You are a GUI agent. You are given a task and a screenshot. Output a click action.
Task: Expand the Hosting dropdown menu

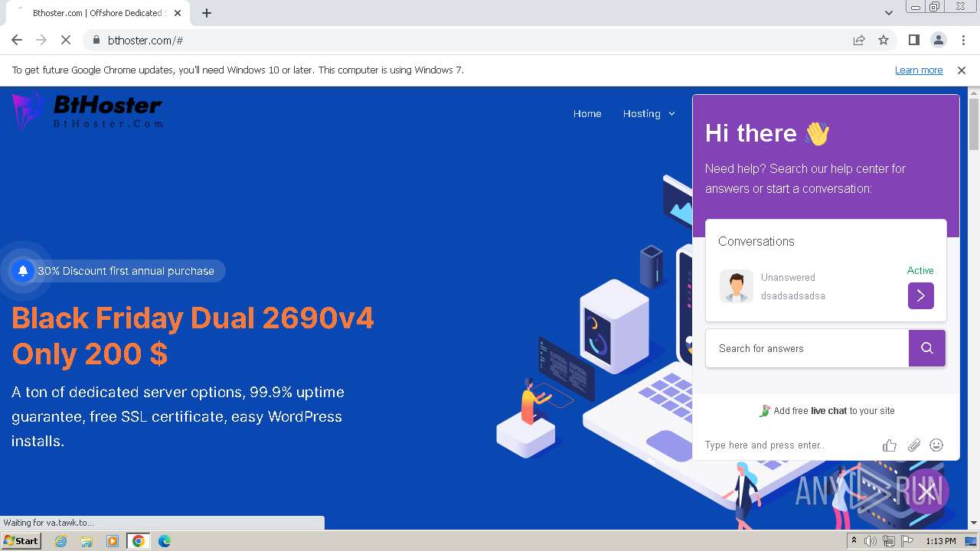(648, 113)
